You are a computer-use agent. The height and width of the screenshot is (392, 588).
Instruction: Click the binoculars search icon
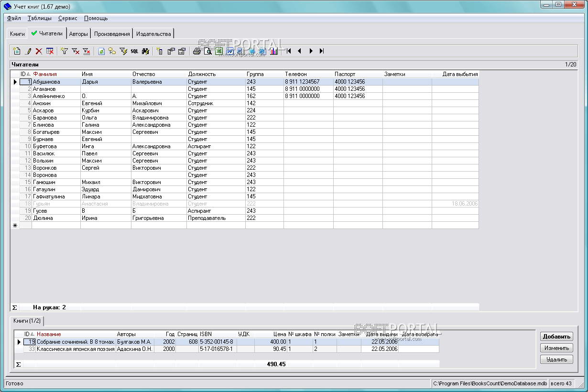coord(146,51)
